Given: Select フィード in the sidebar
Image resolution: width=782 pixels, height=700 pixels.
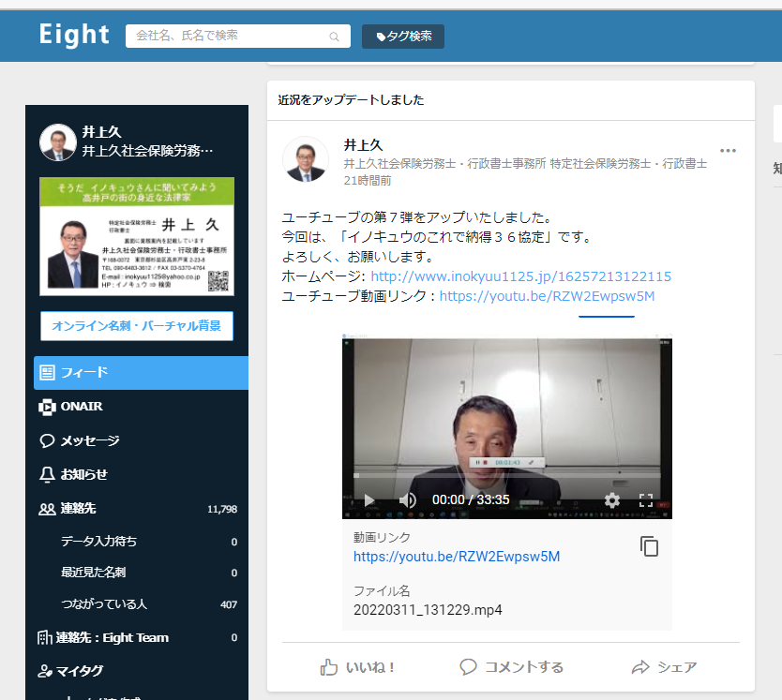Looking at the screenshot, I should 142,372.
